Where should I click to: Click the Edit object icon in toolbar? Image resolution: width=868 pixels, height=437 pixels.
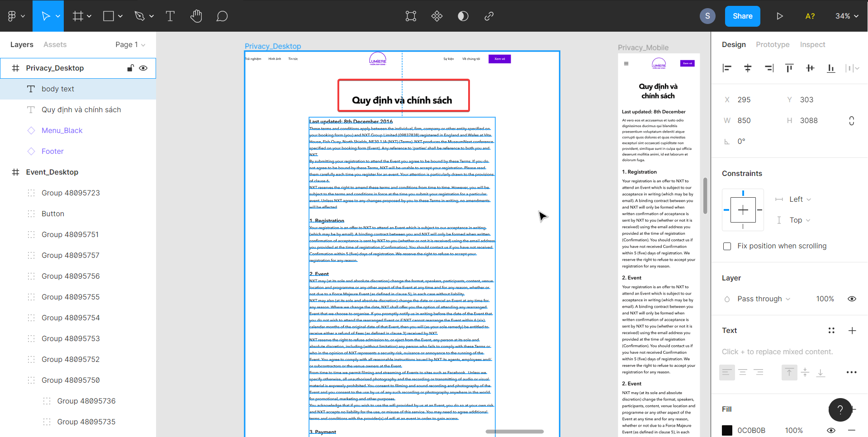pyautogui.click(x=411, y=16)
